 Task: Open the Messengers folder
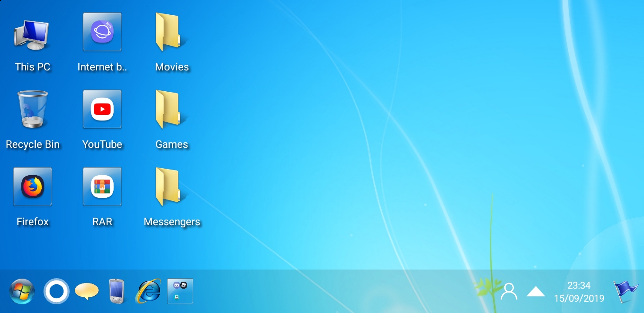[171, 186]
